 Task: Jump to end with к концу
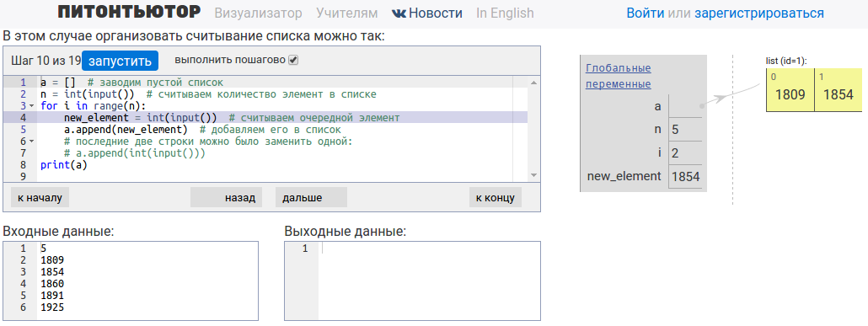[x=495, y=198]
